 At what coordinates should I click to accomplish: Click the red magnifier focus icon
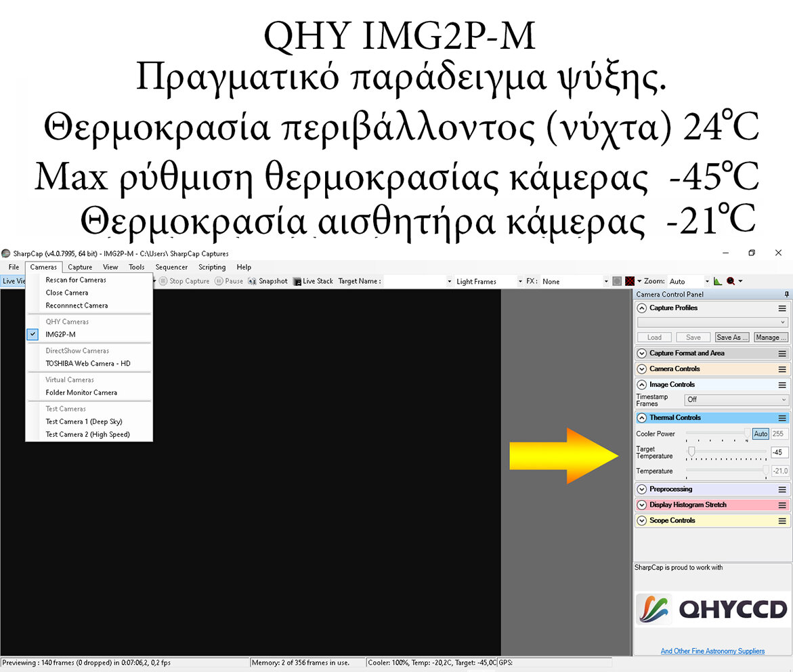click(x=731, y=281)
